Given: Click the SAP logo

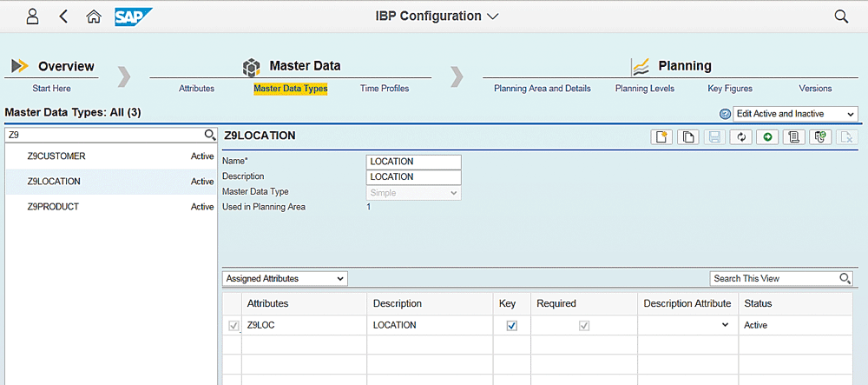Looking at the screenshot, I should tap(134, 17).
